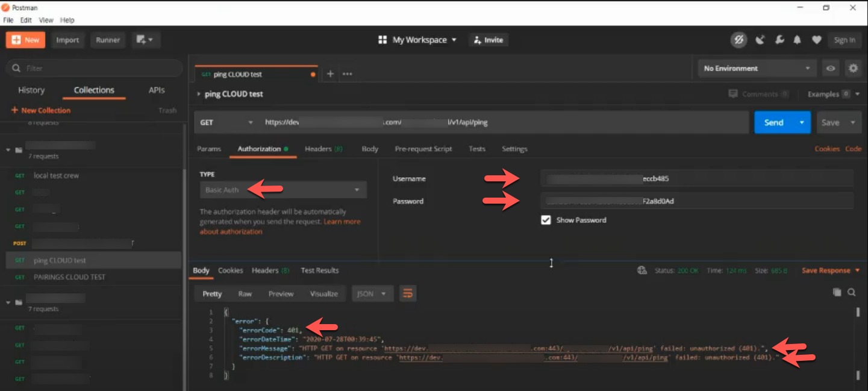The image size is (868, 391).
Task: Open the manage environments gear icon
Action: pyautogui.click(x=853, y=69)
